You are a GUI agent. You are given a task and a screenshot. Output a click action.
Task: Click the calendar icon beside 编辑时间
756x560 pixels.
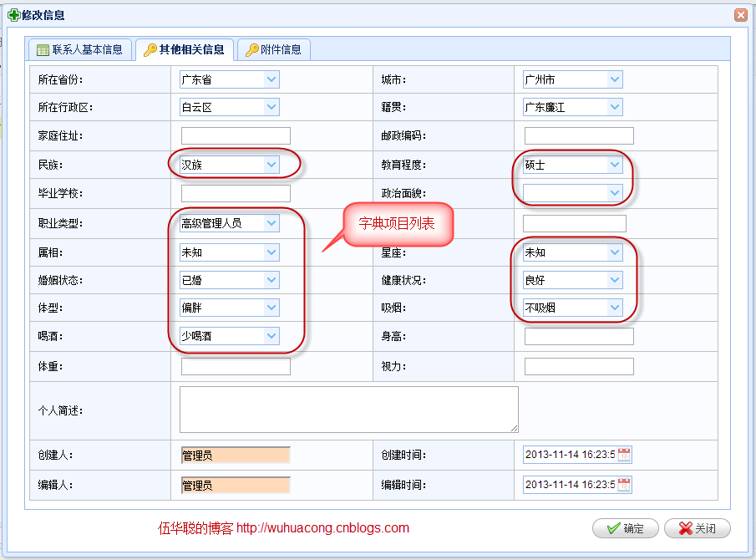click(x=624, y=484)
